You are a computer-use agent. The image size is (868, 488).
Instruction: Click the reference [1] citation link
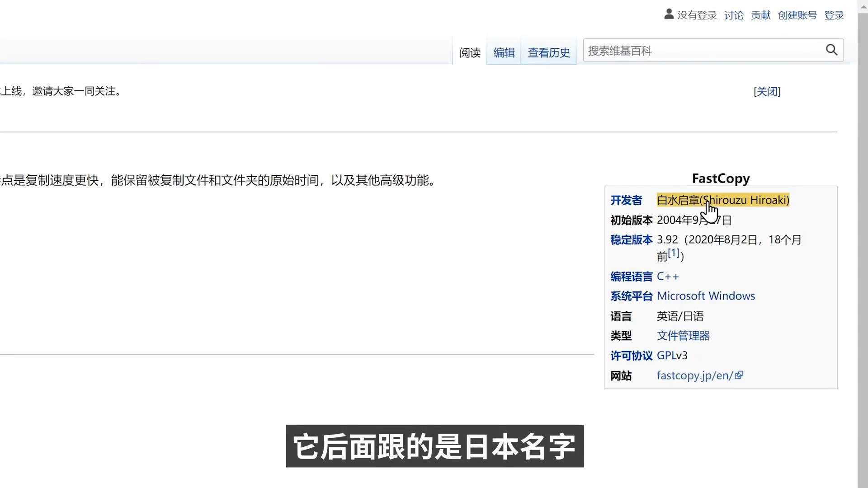[x=673, y=252]
